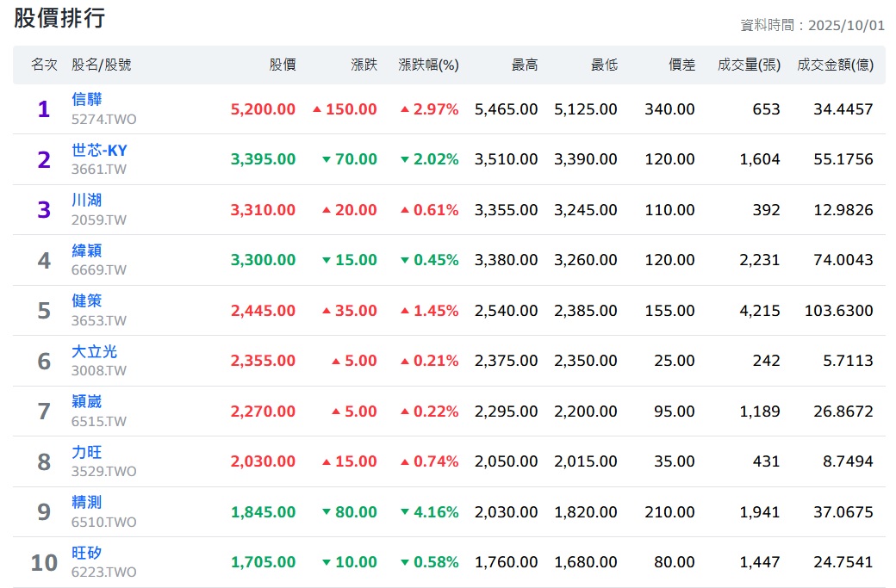This screenshot has width=896, height=588.
Task: Open 緯穎 stock details
Action: click(87, 251)
